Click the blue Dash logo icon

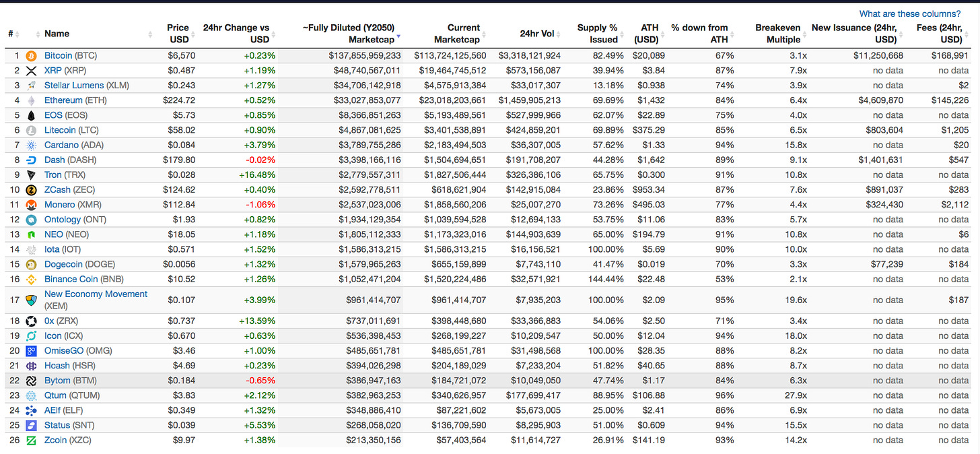click(x=31, y=160)
